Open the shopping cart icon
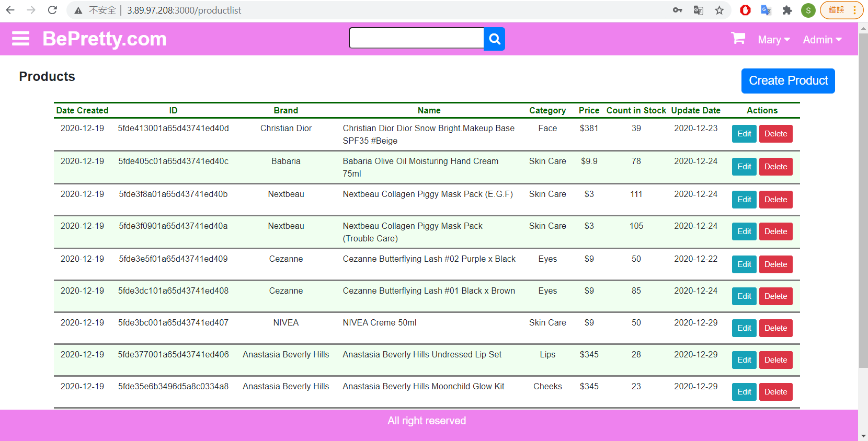The width and height of the screenshot is (868, 441). 738,38
